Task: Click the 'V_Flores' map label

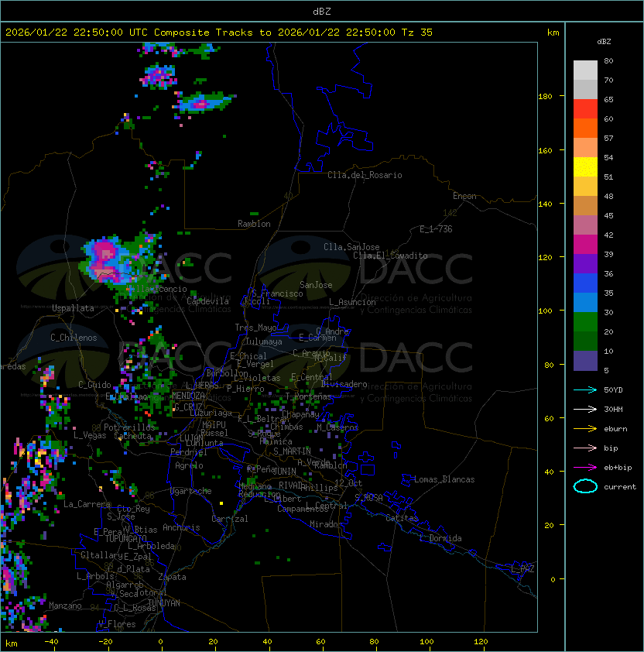Action: [117, 624]
